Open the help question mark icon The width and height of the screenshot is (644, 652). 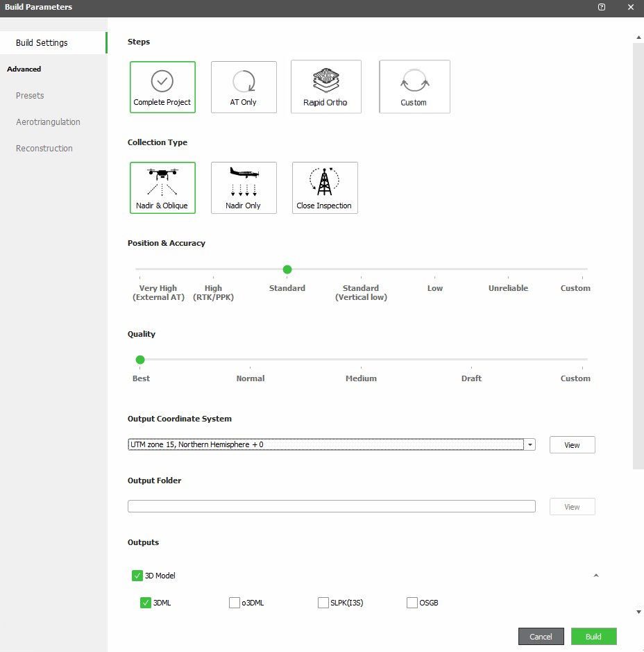601,7
